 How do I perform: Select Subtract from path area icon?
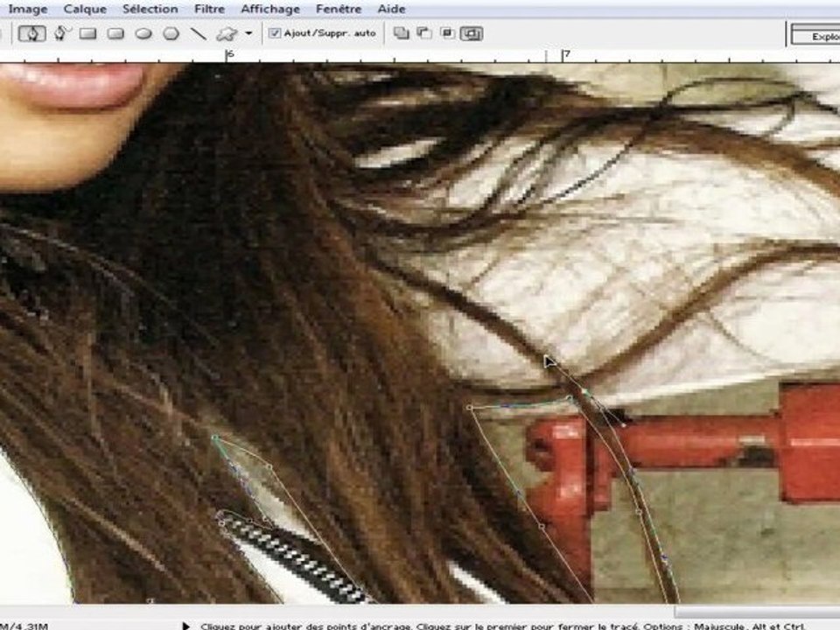pos(424,33)
